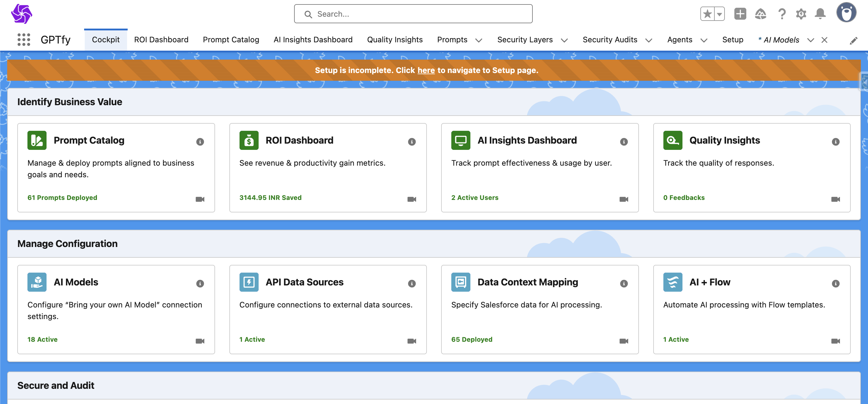868x404 pixels.
Task: Click the 'here' link in setup banner
Action: [426, 70]
